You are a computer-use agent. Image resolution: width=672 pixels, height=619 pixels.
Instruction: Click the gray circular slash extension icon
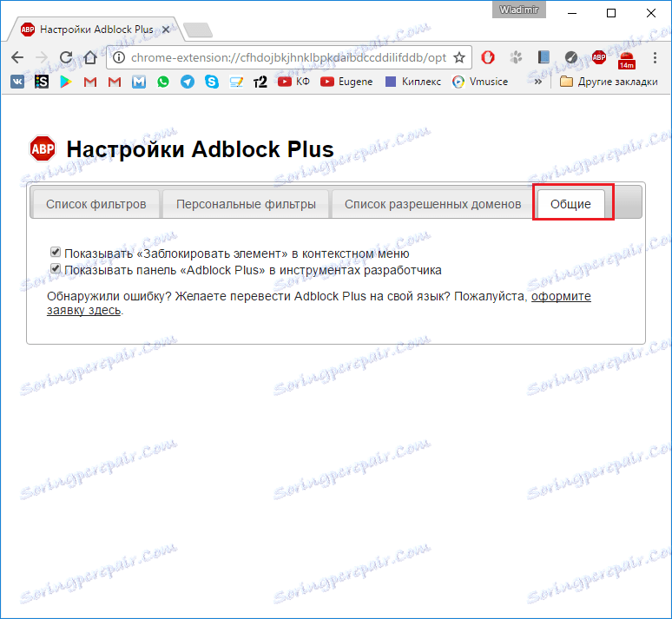tap(571, 57)
